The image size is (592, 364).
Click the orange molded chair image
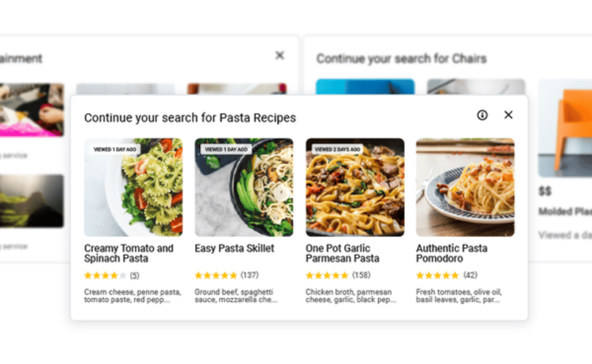565,129
